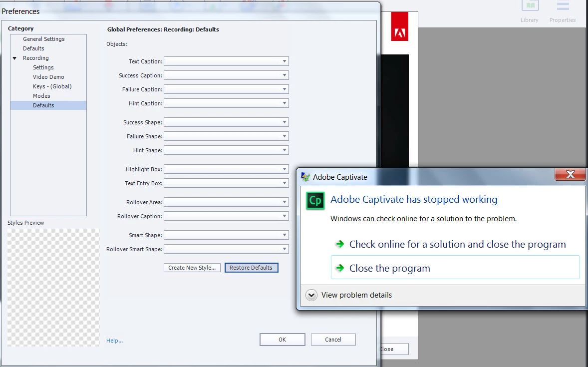Select top-level Defaults category
The image size is (588, 367).
click(x=33, y=48)
